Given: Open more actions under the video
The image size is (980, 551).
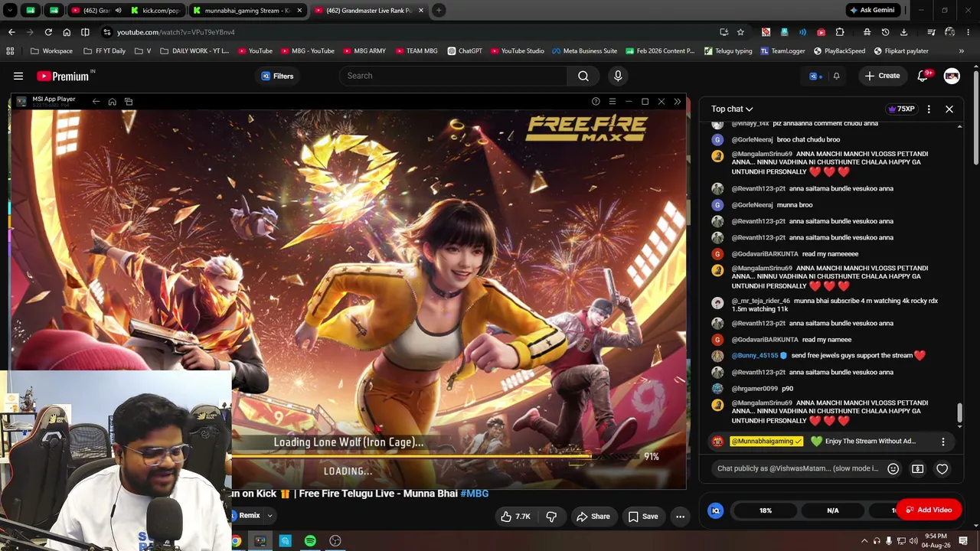Looking at the screenshot, I should coord(680,517).
